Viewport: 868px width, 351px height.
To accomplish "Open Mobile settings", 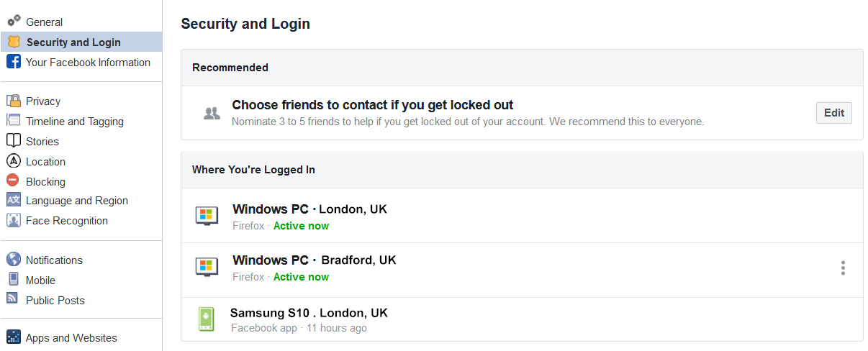I will coord(40,281).
